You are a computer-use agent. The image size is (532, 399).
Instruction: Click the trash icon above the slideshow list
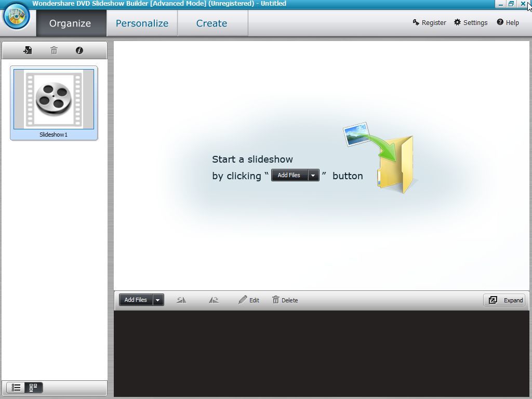point(54,50)
